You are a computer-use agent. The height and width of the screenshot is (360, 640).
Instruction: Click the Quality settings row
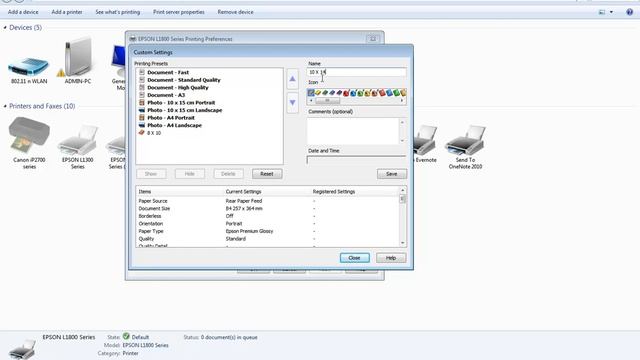tap(268, 239)
